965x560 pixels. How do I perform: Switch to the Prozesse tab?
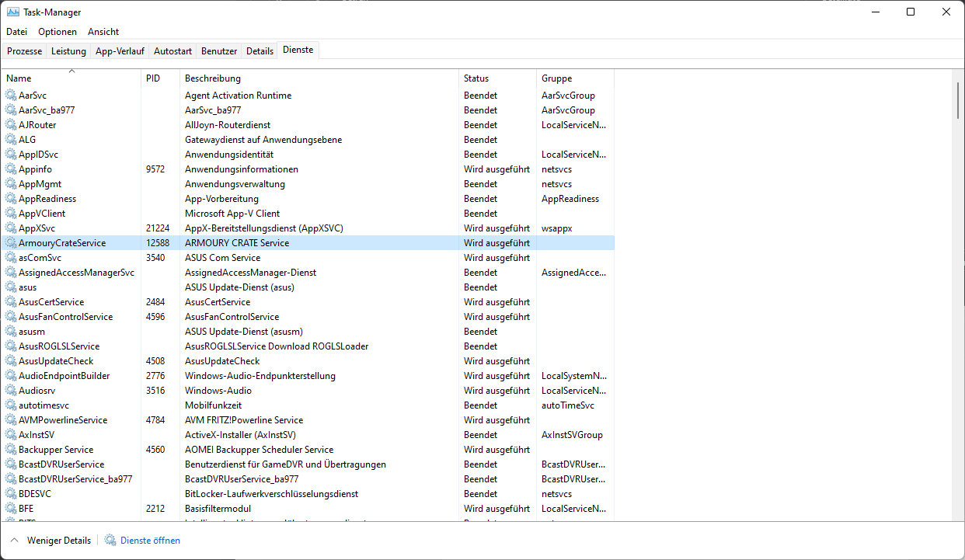(25, 50)
